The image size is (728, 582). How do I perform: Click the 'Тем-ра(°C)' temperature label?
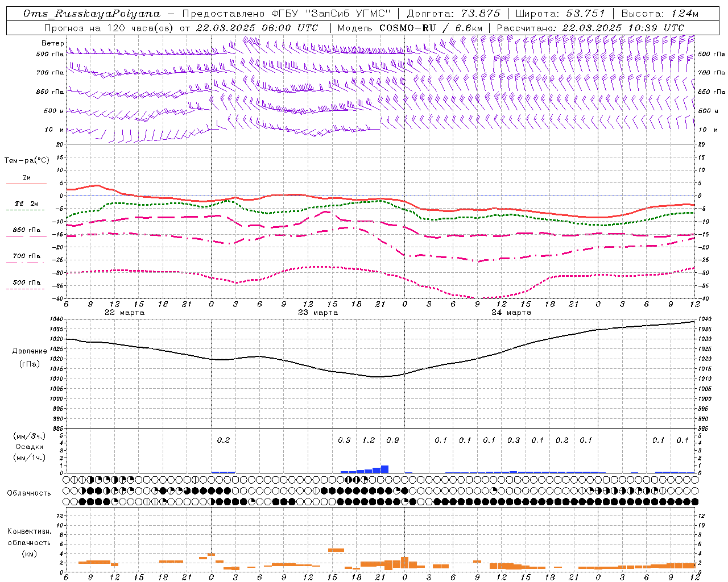27,161
